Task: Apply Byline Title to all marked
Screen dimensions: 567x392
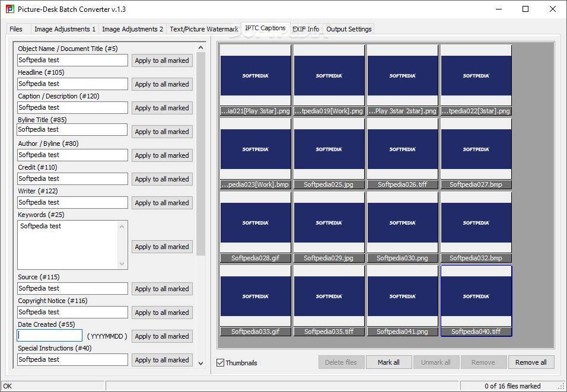Action: [x=162, y=132]
